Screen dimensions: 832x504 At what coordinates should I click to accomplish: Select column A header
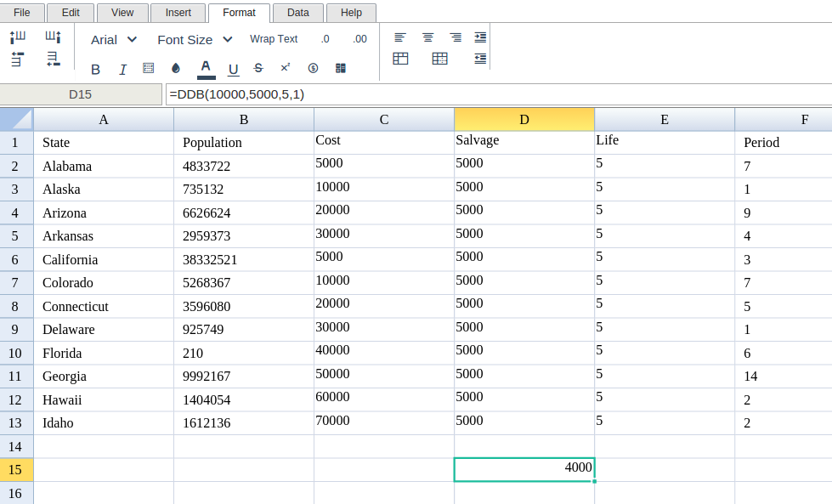point(104,119)
